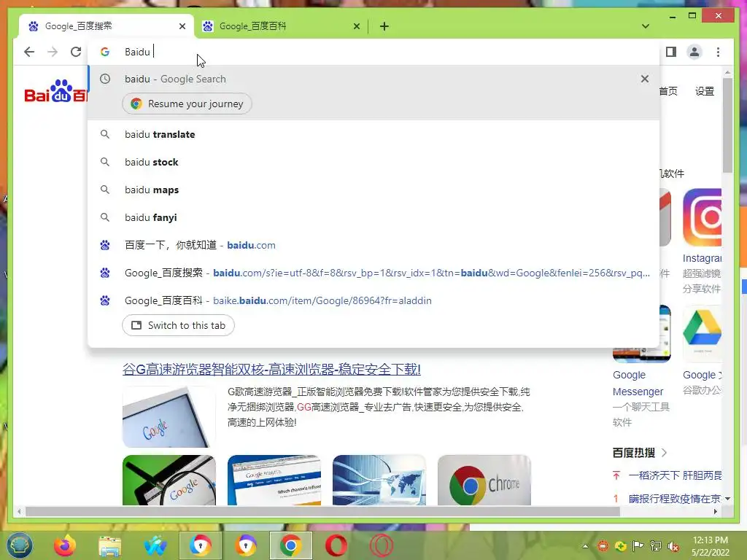Click the horizontal page scrollbar
This screenshot has width=747, height=560.
[x=322, y=511]
